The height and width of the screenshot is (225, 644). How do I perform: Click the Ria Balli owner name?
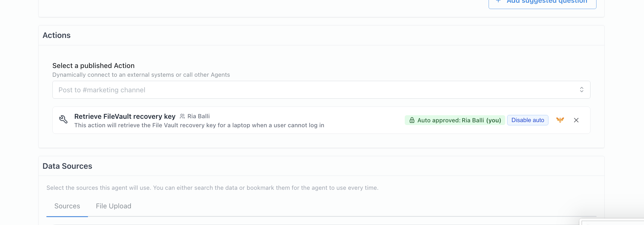pyautogui.click(x=199, y=116)
